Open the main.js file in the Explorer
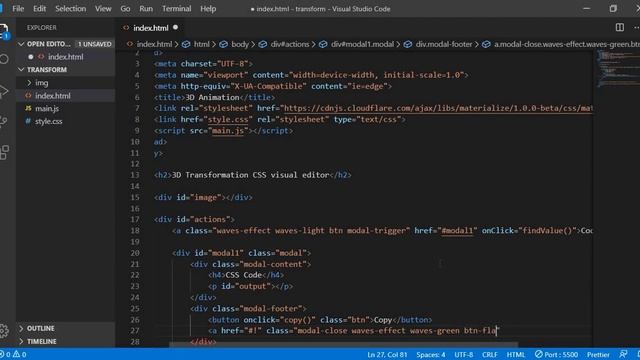Viewport: 640px width, 360px height. point(47,109)
